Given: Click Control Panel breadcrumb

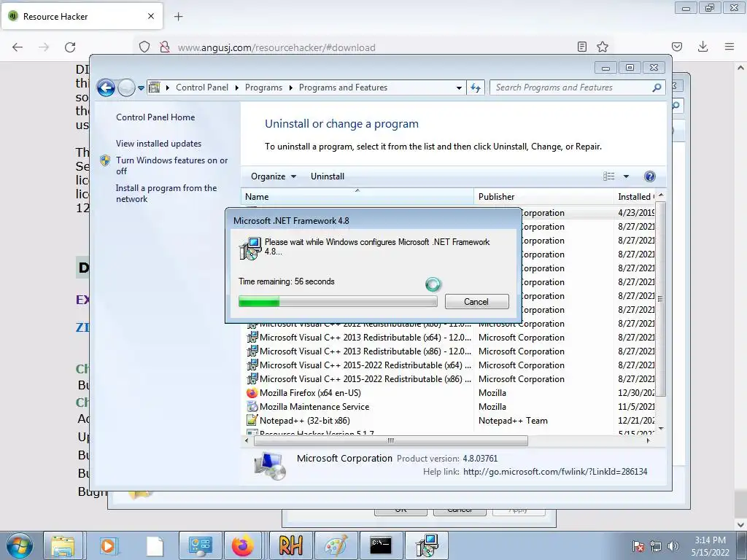Looking at the screenshot, I should pos(202,87).
